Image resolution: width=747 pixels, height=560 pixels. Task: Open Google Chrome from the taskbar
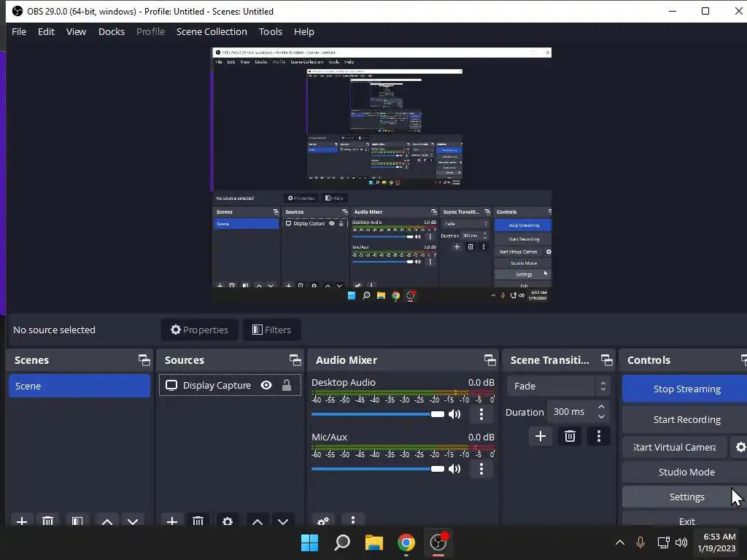(x=406, y=542)
